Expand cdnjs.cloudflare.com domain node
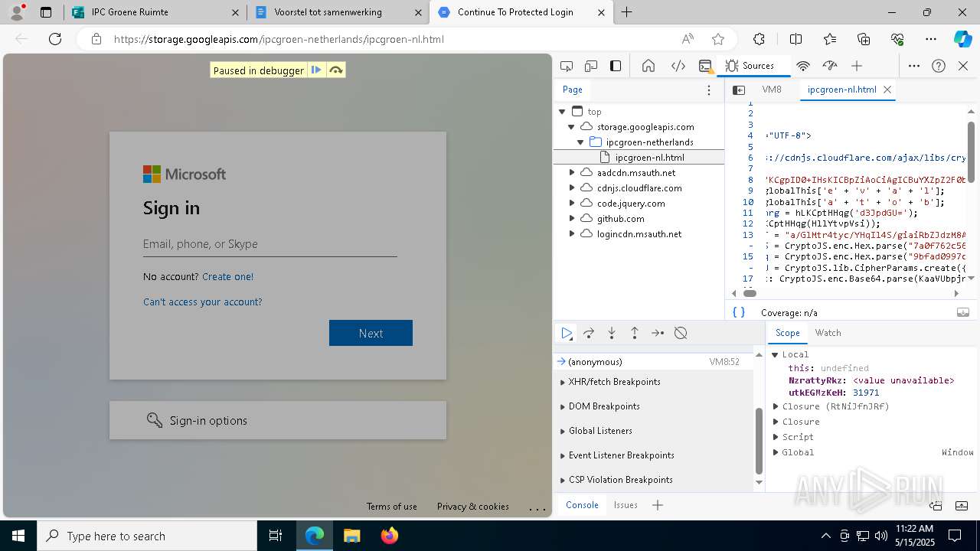The height and width of the screenshot is (551, 980). click(x=571, y=188)
